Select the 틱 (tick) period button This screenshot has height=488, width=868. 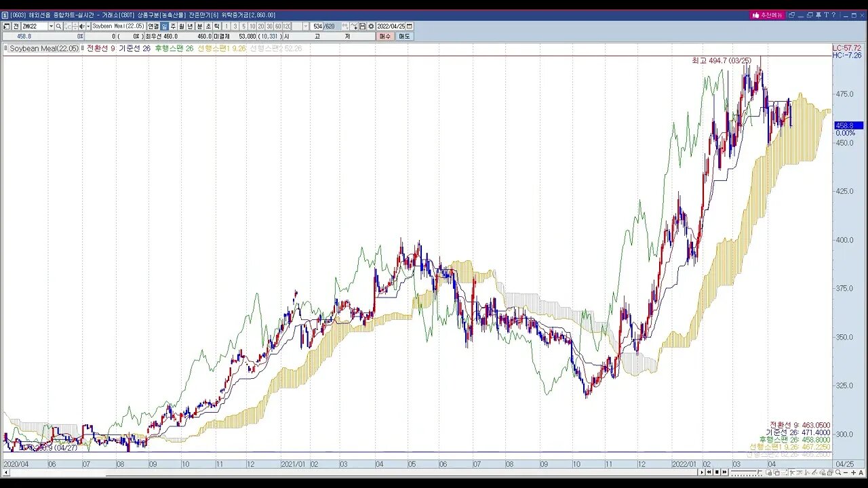coord(216,26)
